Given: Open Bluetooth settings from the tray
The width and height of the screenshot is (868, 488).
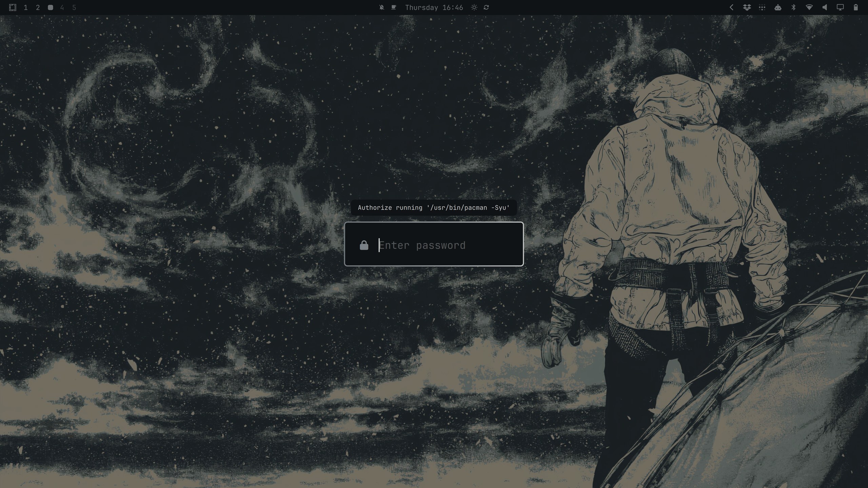Looking at the screenshot, I should [x=793, y=7].
